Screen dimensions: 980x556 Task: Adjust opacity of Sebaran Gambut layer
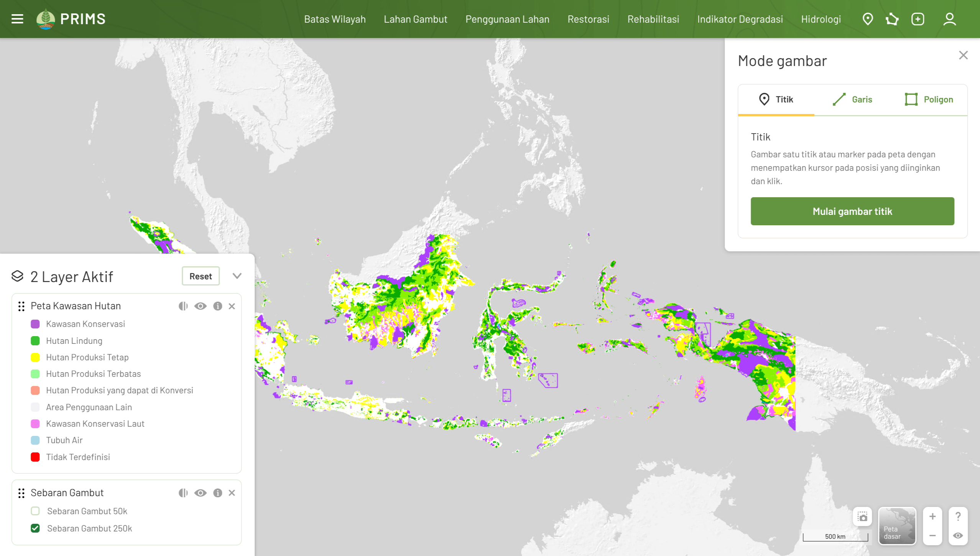183,493
